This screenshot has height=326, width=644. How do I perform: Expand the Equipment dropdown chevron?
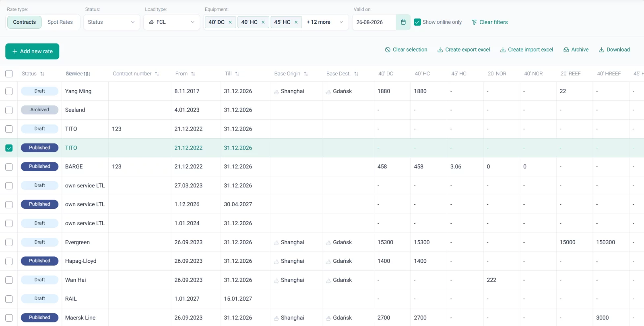pos(341,22)
